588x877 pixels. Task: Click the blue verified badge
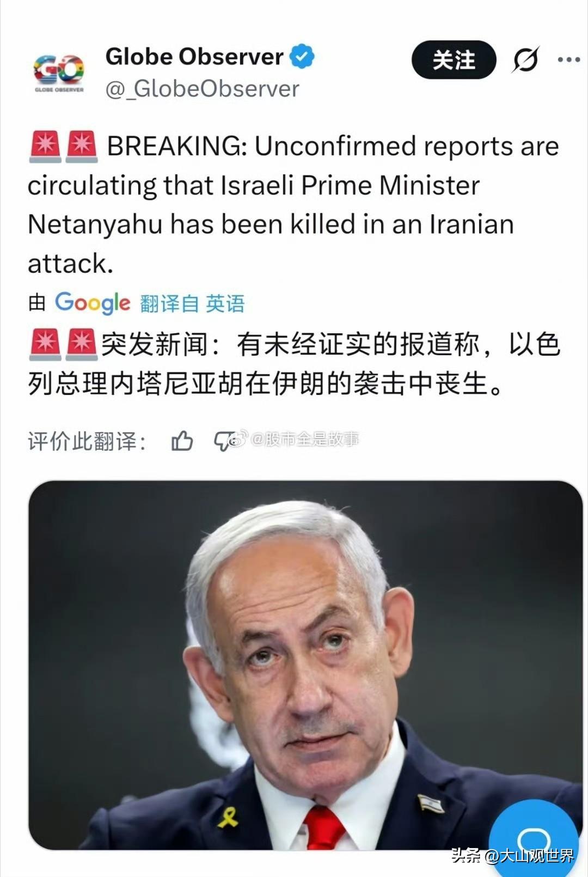(302, 56)
